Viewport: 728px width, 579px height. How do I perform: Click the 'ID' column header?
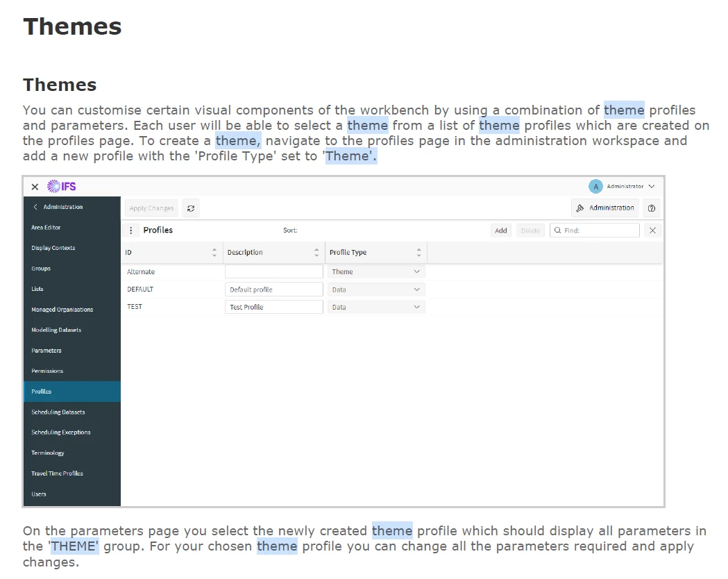click(128, 252)
